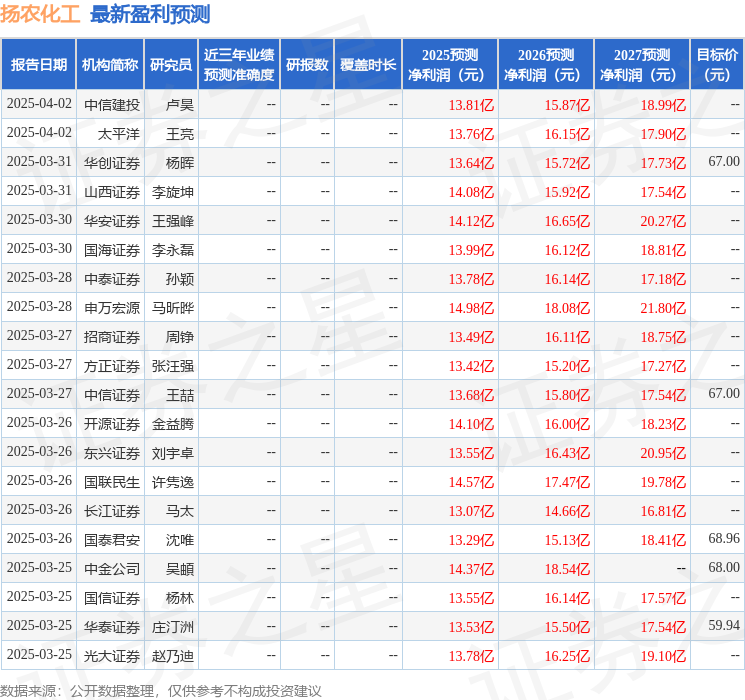Click analyst 杨林
The width and height of the screenshot is (745, 700).
point(180,597)
